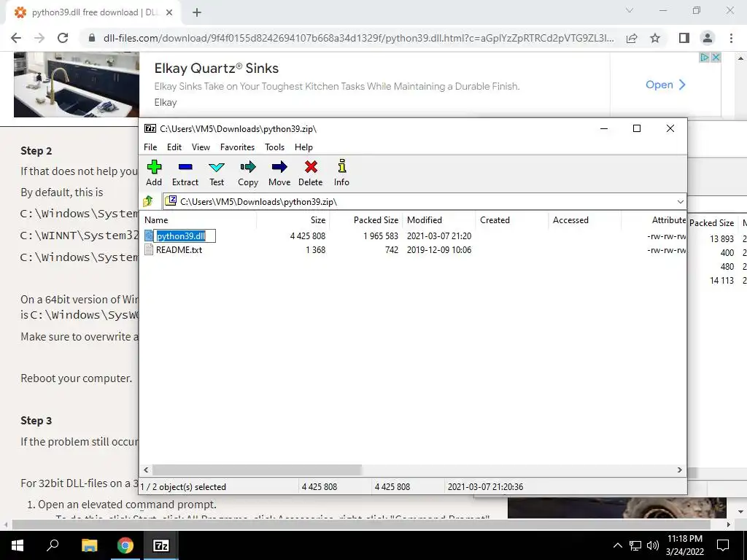
Task: Open the View menu
Action: 201,147
